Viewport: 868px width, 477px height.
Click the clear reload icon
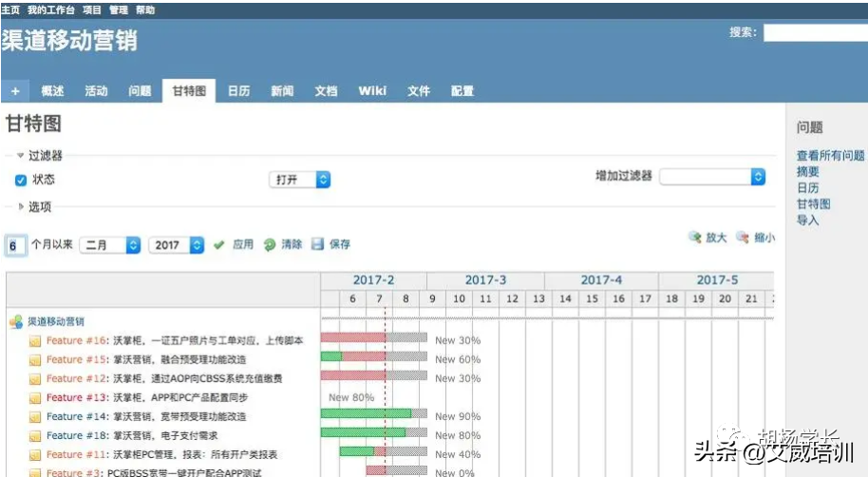tap(270, 244)
